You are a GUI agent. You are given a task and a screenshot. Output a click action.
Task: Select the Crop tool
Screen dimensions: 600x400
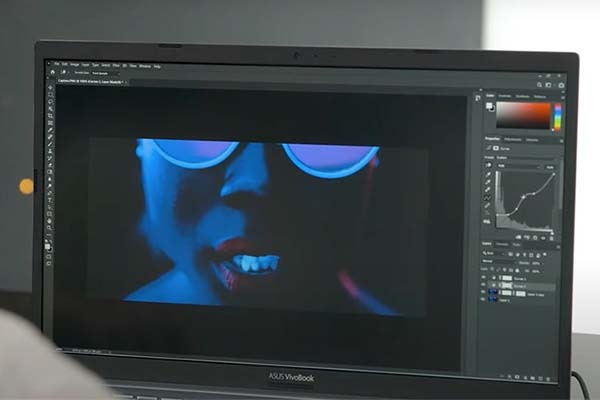50,116
